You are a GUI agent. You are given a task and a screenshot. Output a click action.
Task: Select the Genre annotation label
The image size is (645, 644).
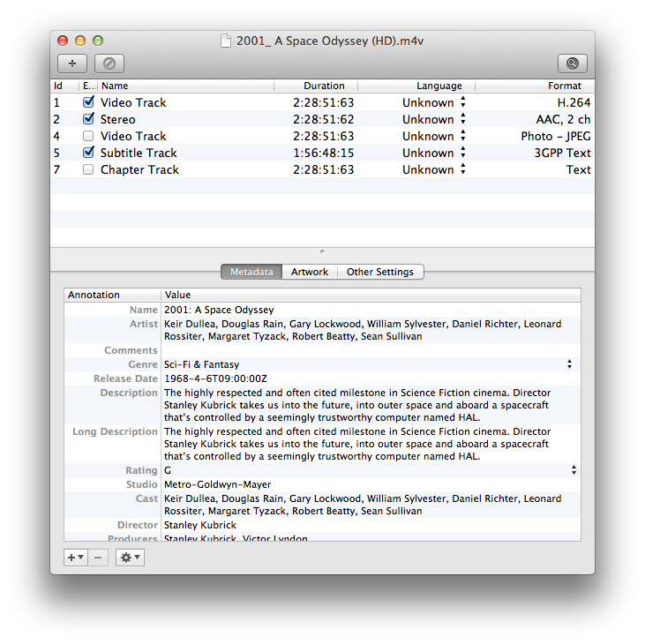point(143,364)
